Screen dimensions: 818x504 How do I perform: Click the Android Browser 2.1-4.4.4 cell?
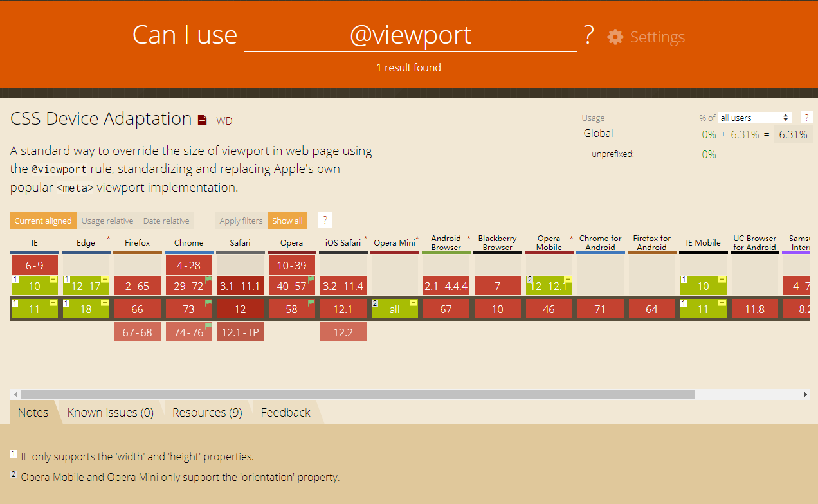tap(446, 286)
